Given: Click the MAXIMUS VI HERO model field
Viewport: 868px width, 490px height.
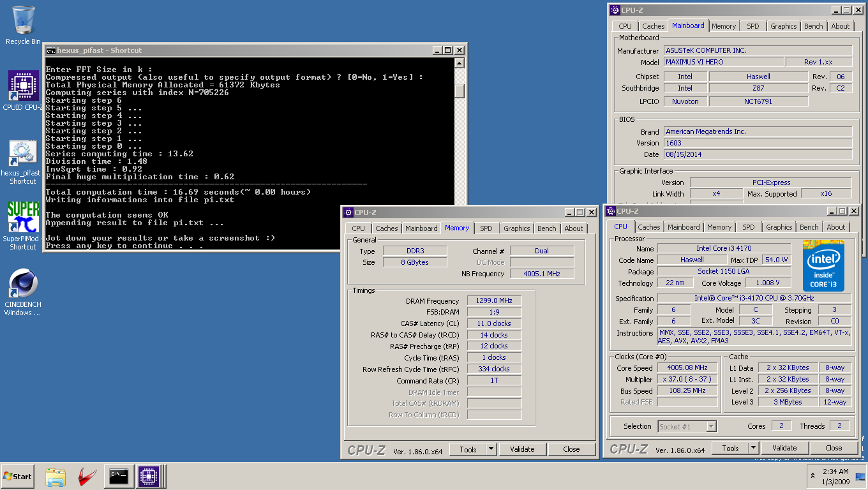Looking at the screenshot, I should tap(724, 62).
